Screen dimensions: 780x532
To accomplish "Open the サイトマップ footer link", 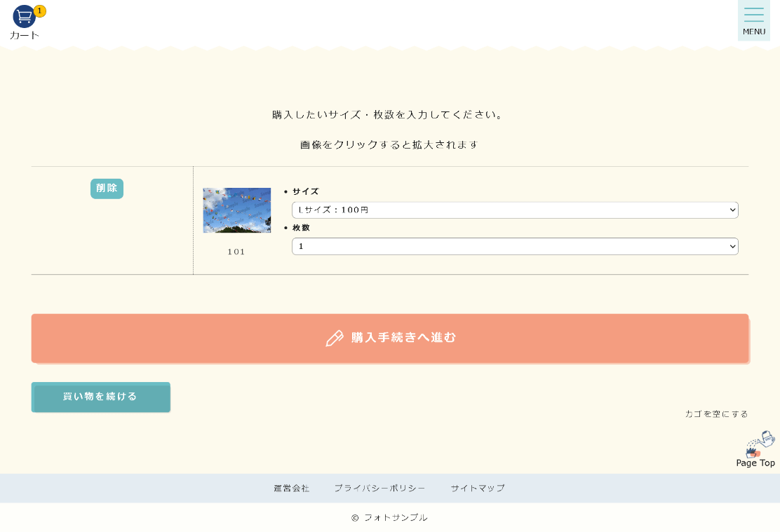I will tap(477, 489).
